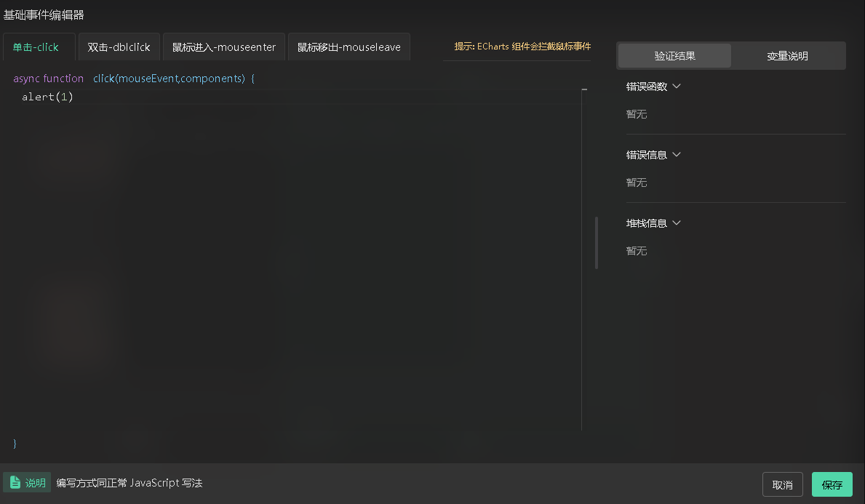Image resolution: width=865 pixels, height=504 pixels.
Task: Show the 验证结果 panel
Action: click(x=674, y=56)
